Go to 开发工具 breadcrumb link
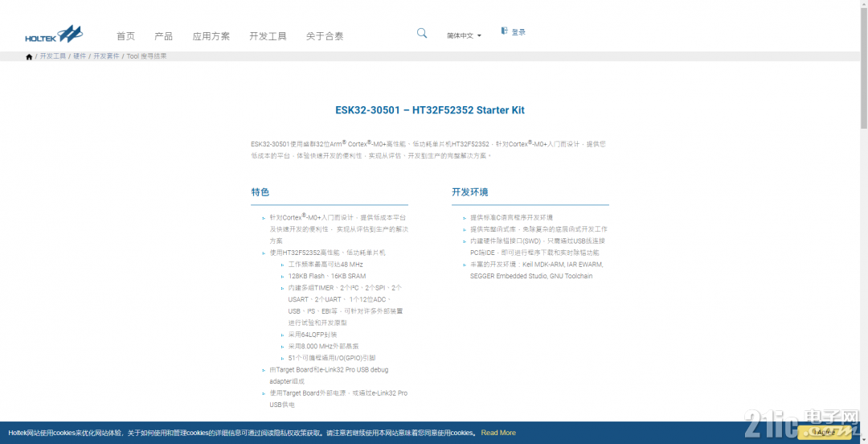 (52, 56)
